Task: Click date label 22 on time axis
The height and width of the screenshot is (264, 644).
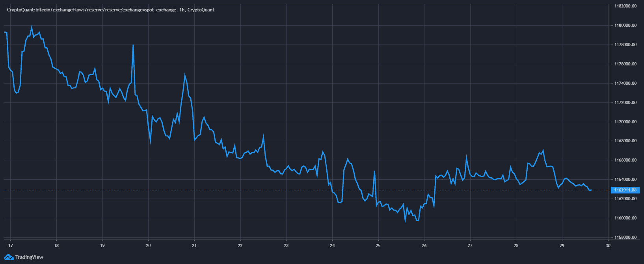Action: (240, 245)
